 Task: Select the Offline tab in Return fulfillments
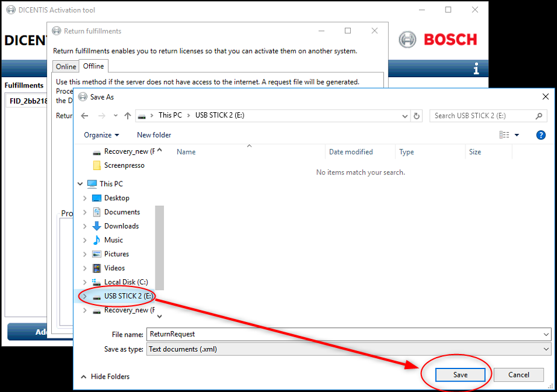coord(93,66)
